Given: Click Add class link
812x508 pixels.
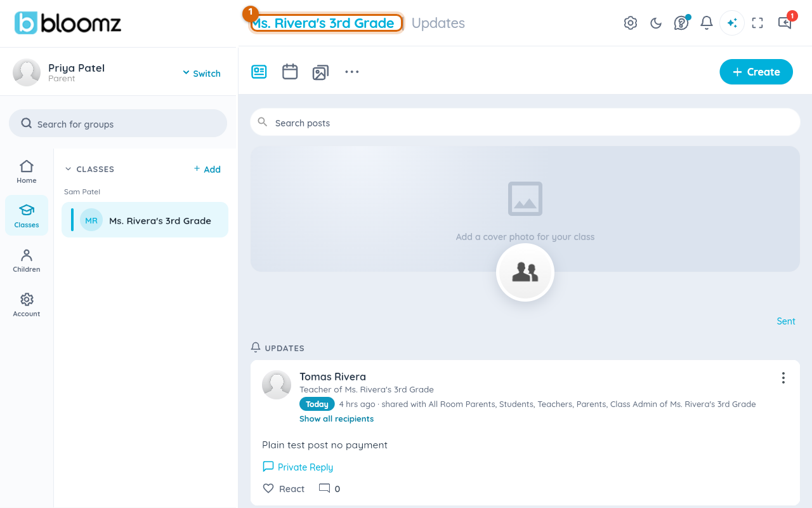Looking at the screenshot, I should pos(207,169).
